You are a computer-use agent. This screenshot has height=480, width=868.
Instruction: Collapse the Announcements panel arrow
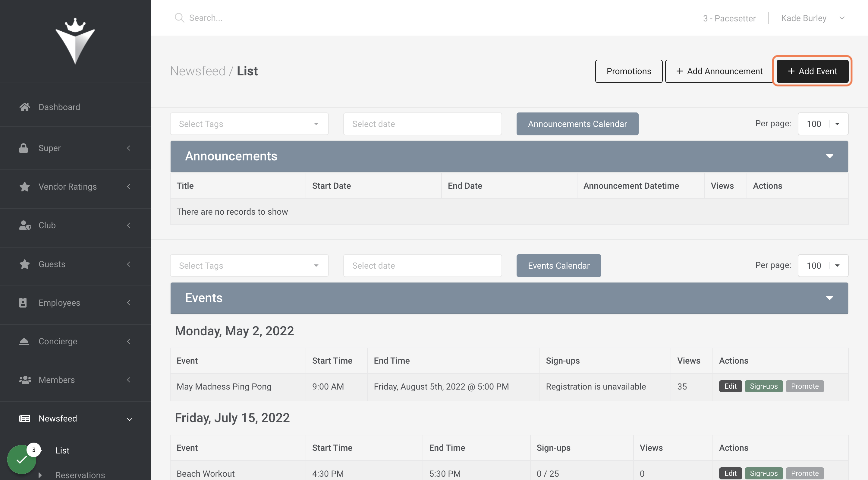point(829,156)
